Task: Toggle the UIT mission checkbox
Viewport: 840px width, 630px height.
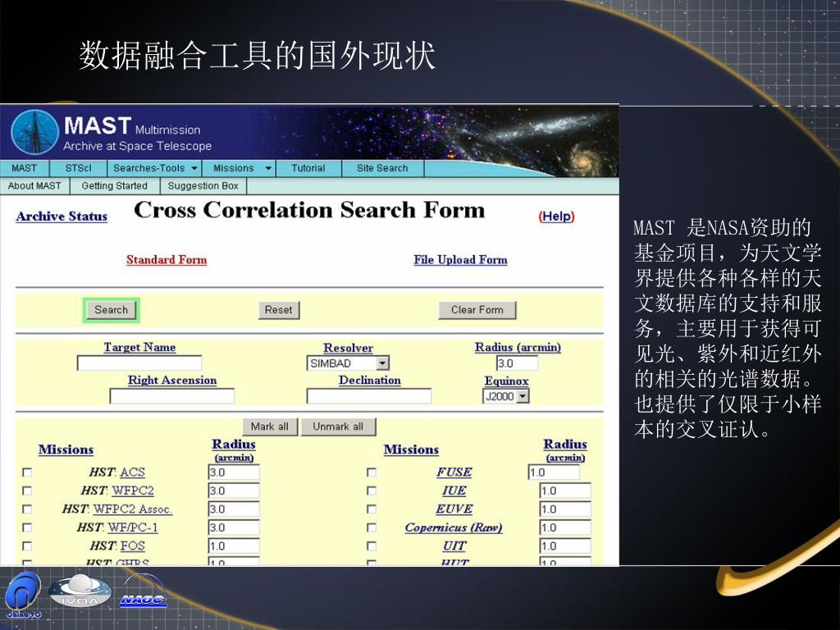Action: tap(372, 546)
